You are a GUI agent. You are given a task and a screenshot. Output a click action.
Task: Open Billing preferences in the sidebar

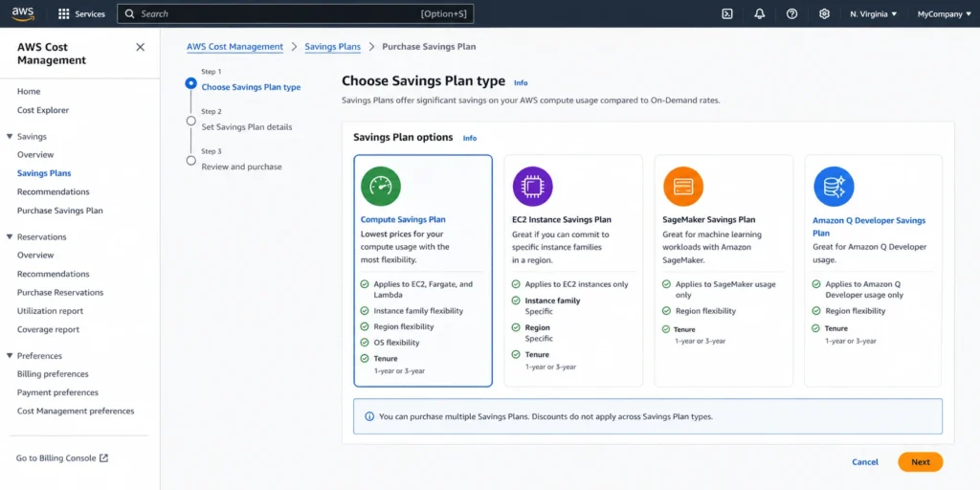pos(53,374)
